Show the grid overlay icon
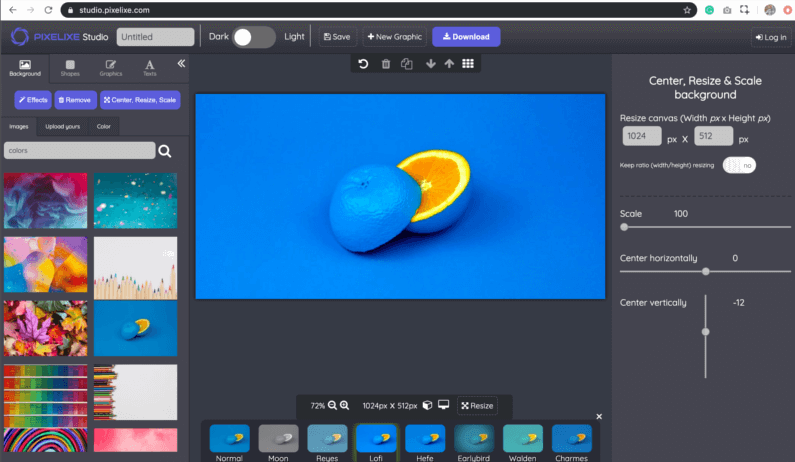The image size is (795, 462). (468, 64)
